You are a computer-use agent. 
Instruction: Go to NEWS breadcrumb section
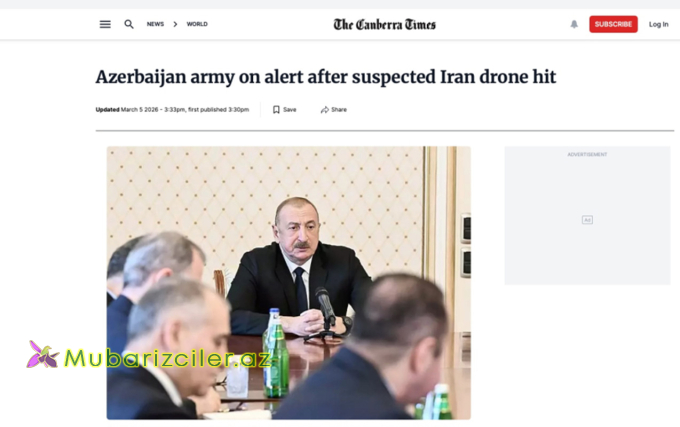155,24
